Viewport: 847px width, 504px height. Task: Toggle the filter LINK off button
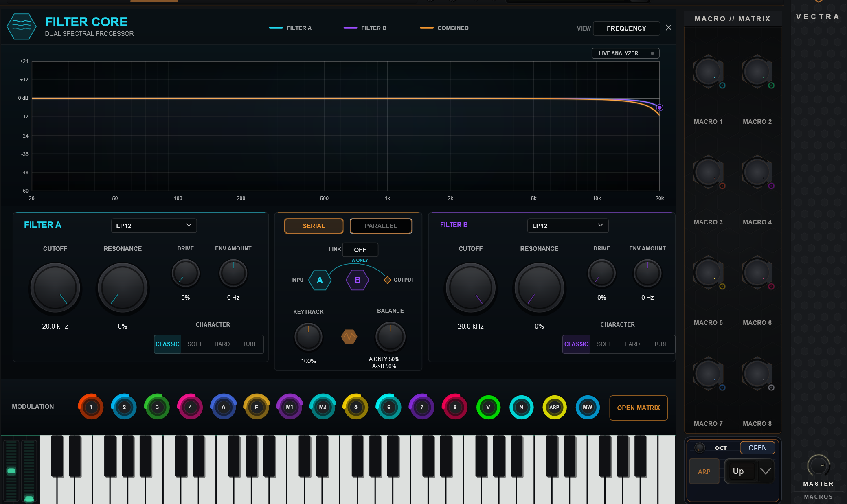pyautogui.click(x=360, y=250)
